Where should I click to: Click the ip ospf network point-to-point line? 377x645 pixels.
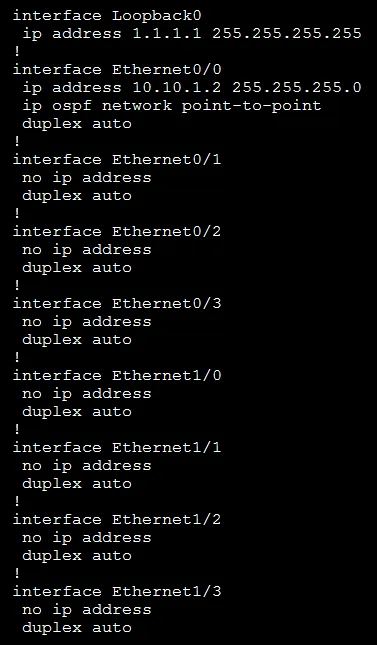(172, 106)
